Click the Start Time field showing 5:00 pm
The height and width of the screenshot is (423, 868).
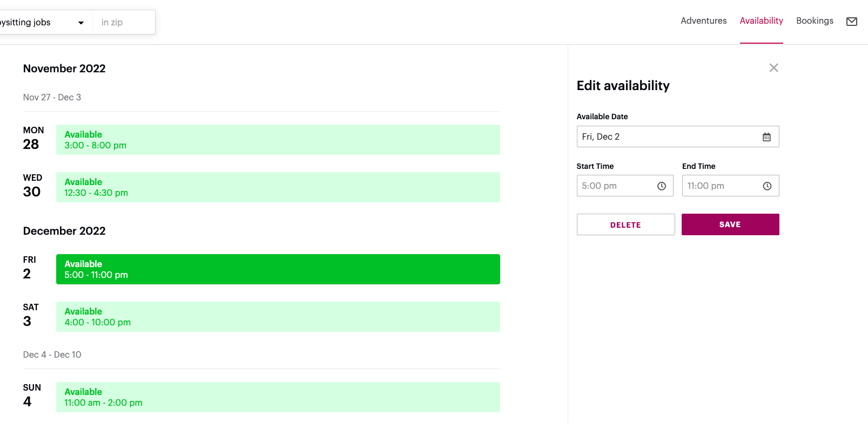pos(625,186)
